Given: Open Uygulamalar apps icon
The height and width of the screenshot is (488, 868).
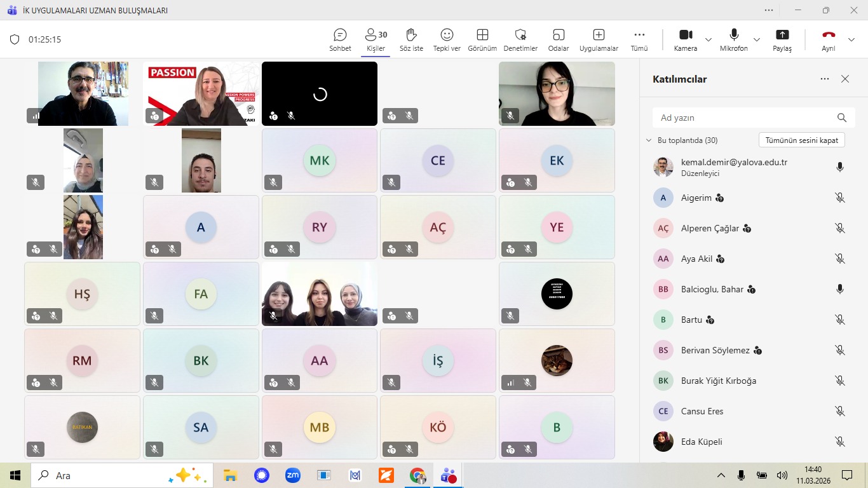Looking at the screenshot, I should pyautogui.click(x=599, y=39).
